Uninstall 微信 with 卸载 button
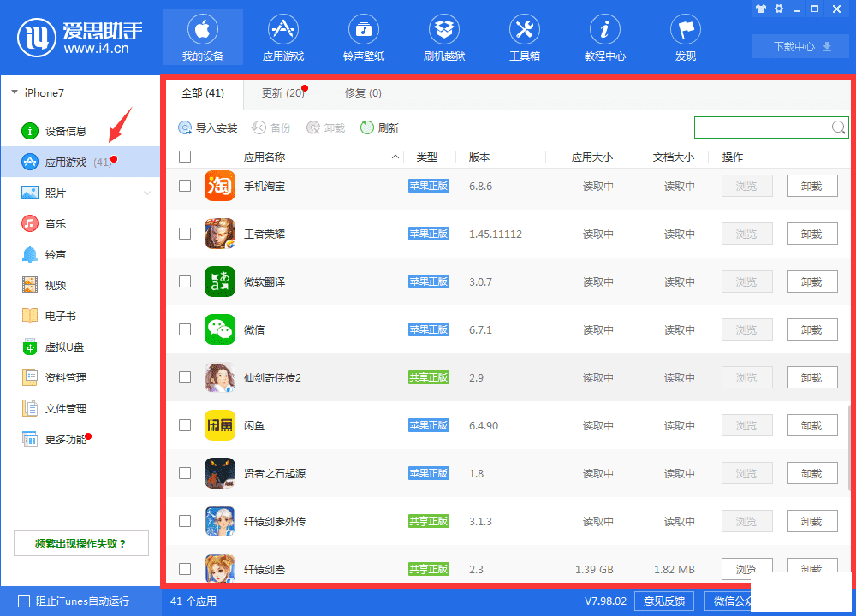This screenshot has height=616, width=856. click(x=811, y=329)
